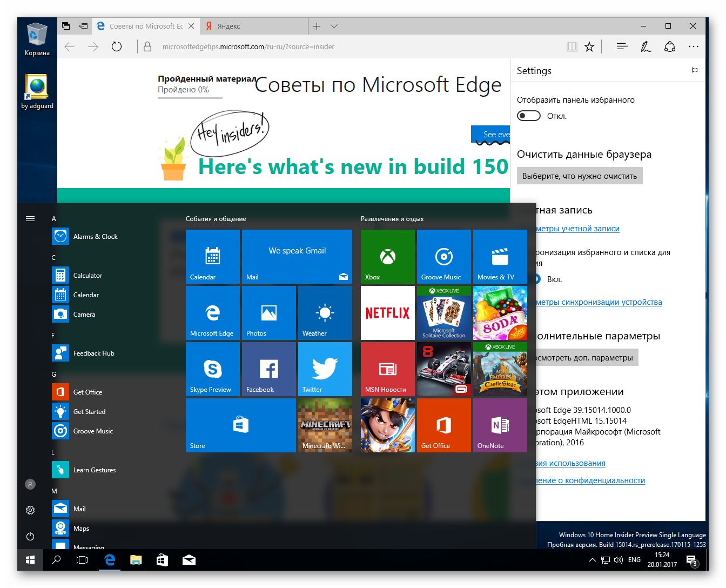Launch the Skype Preview tile
726x588 pixels.
[212, 369]
